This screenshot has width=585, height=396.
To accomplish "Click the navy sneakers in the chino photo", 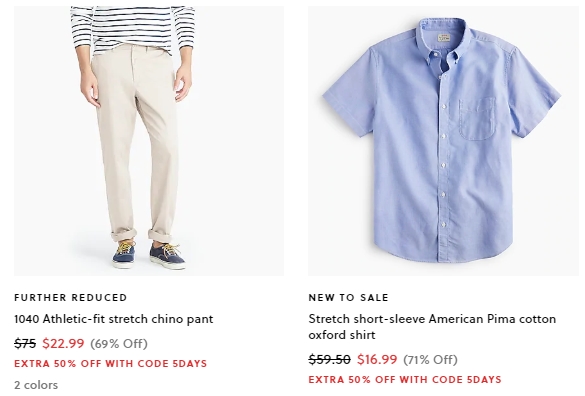I will pos(149,255).
